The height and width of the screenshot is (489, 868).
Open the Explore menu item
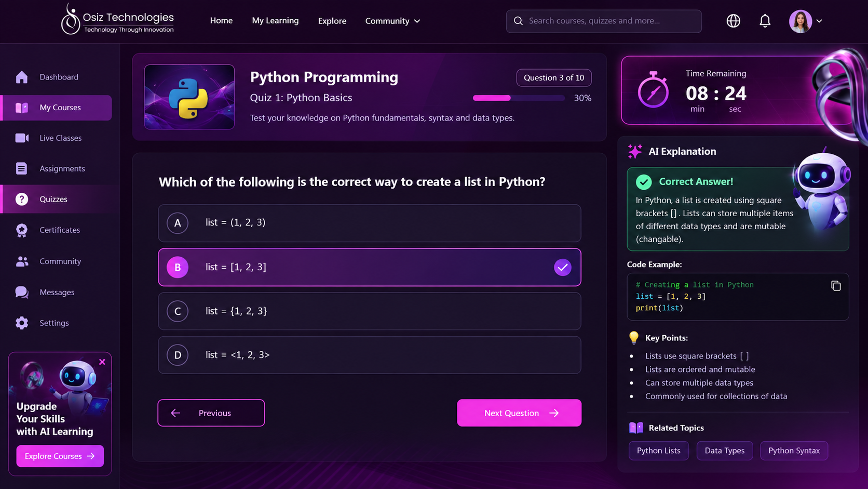pos(332,21)
